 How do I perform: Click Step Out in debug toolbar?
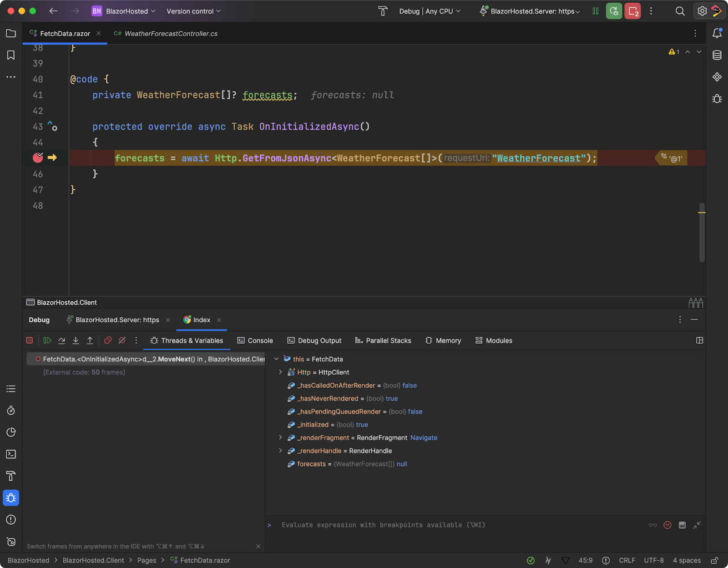point(90,340)
